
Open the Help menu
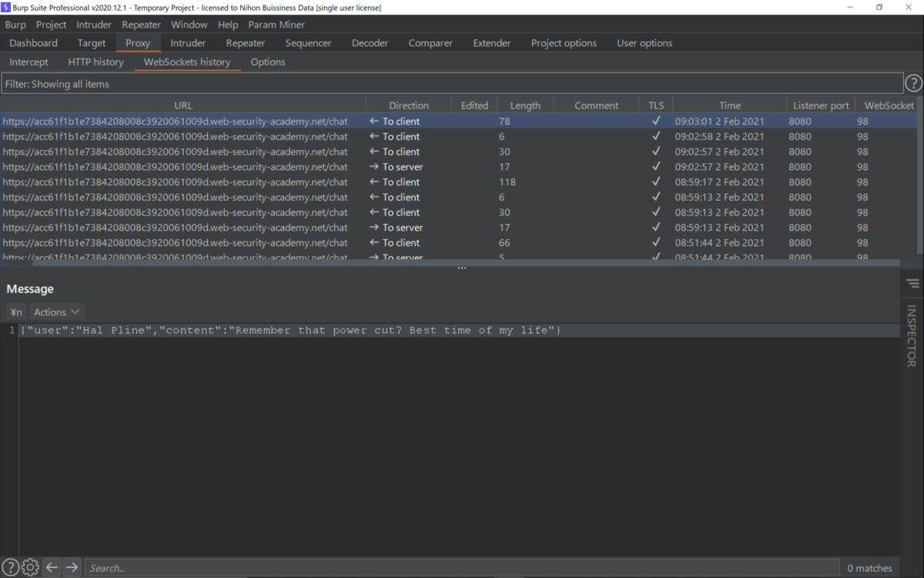click(228, 25)
